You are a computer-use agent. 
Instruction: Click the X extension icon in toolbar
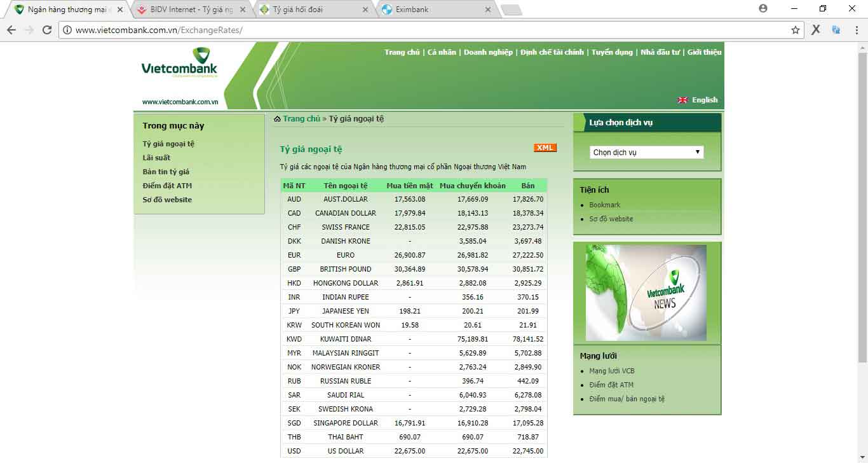coord(816,30)
